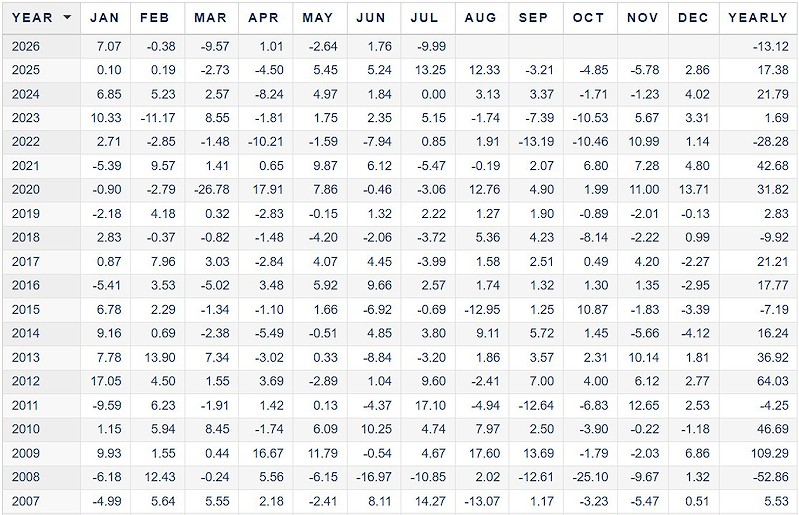Viewport: 799px width, 515px height.
Task: Select the March 2020 cell -26.78
Action: point(211,189)
